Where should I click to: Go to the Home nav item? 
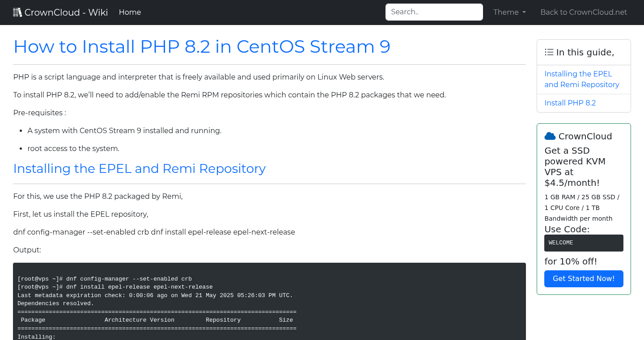pos(130,13)
